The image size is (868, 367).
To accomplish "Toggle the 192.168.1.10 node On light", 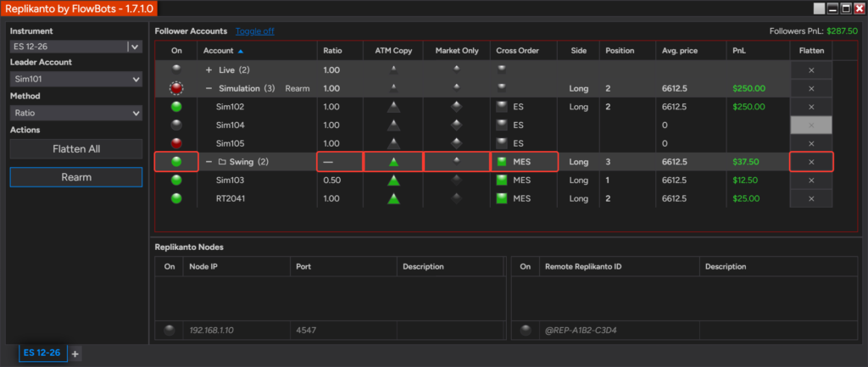I will click(x=170, y=331).
